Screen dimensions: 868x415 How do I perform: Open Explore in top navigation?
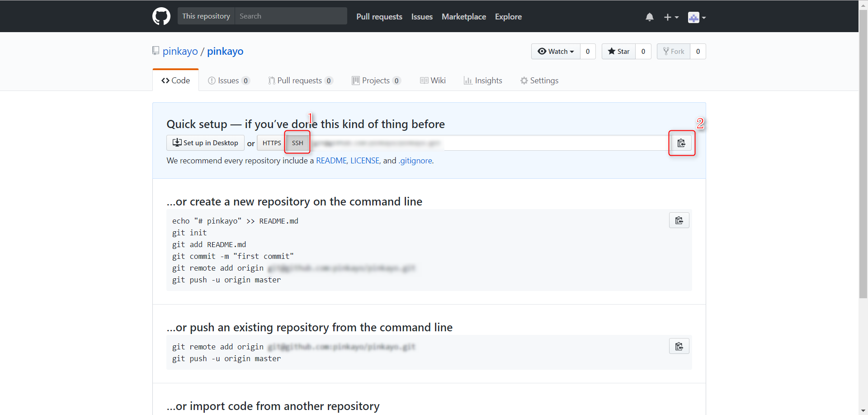tap(508, 17)
